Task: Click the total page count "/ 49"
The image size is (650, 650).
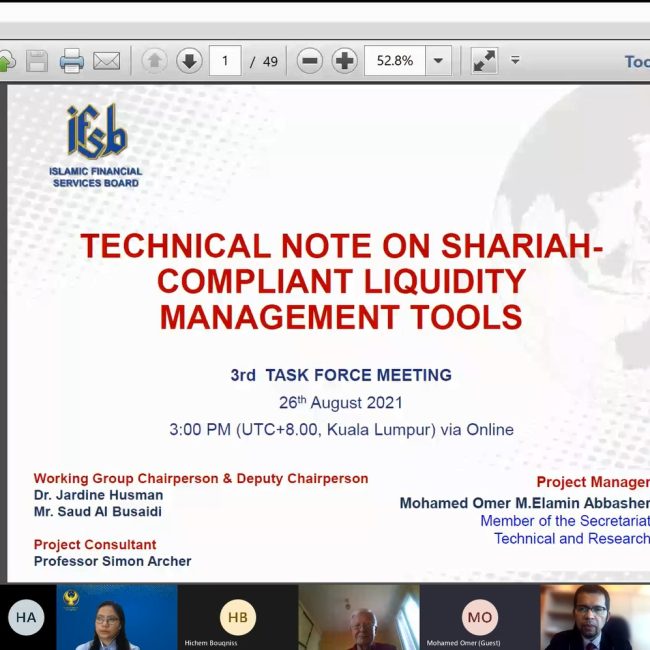Action: point(264,62)
